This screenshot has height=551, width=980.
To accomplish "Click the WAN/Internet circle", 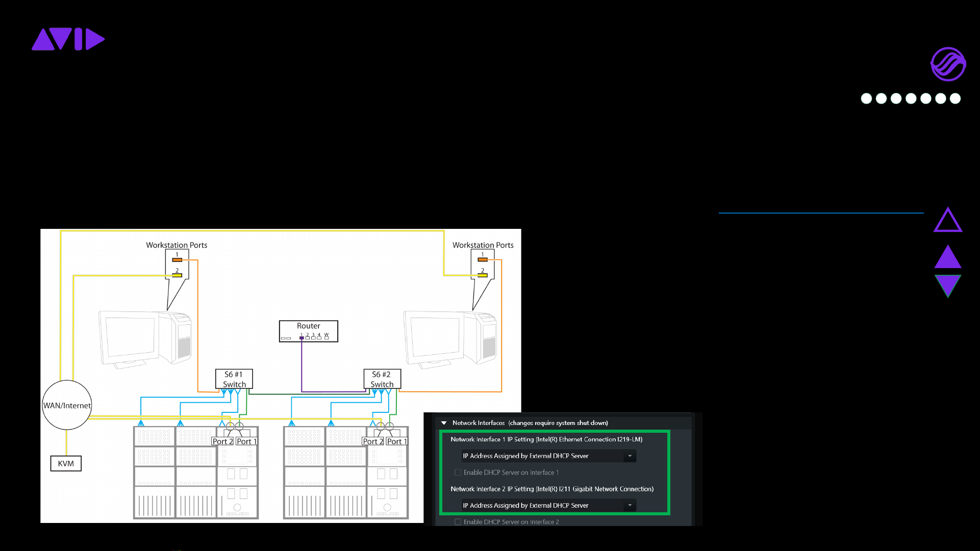I will 67,405.
